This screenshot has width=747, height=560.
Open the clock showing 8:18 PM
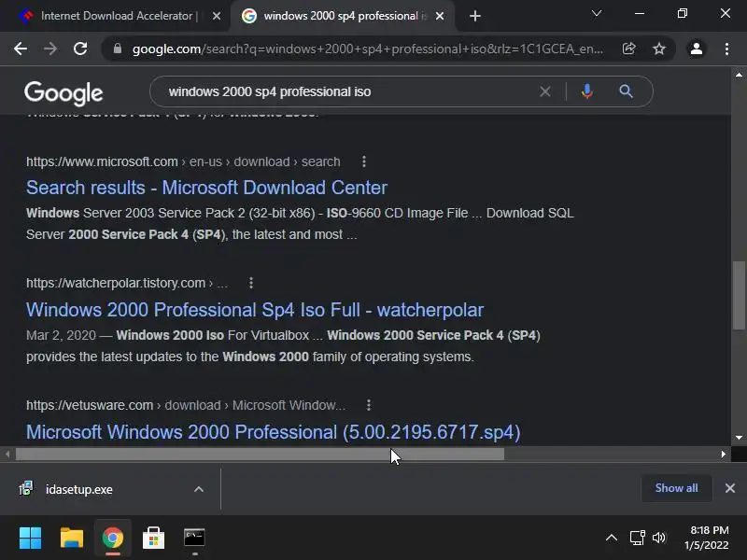coord(707,538)
